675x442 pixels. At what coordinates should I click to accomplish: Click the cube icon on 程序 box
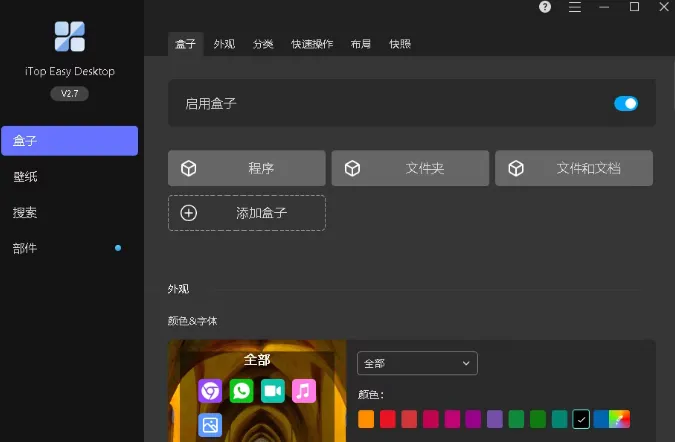pyautogui.click(x=189, y=168)
